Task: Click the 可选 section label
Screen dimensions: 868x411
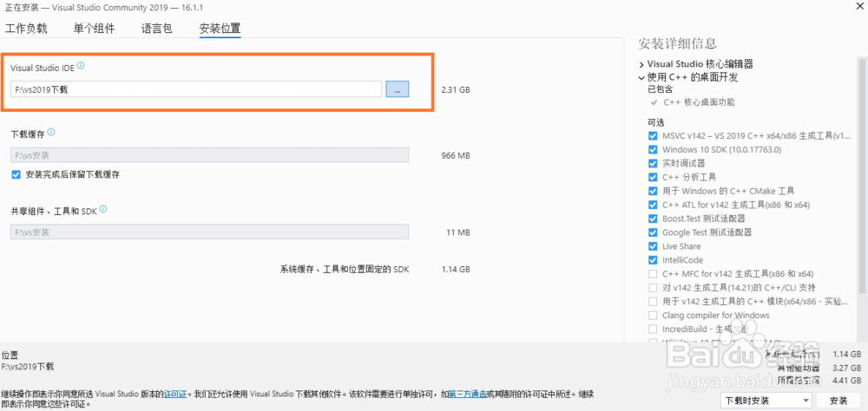Action: point(656,122)
